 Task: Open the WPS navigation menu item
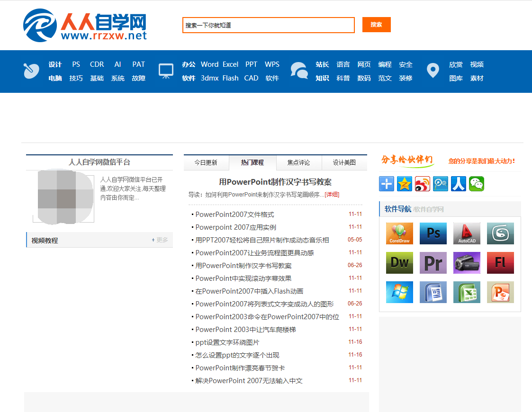click(x=272, y=64)
